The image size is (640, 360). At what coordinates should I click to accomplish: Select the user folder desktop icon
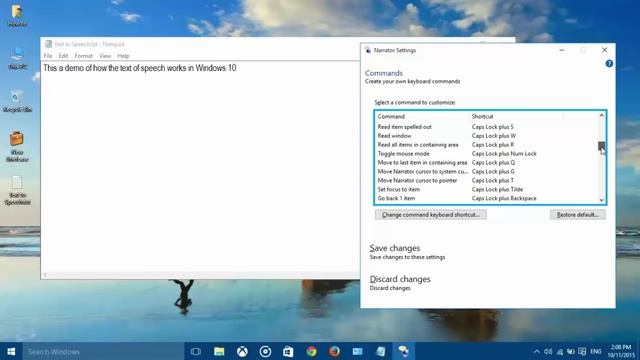(18, 16)
